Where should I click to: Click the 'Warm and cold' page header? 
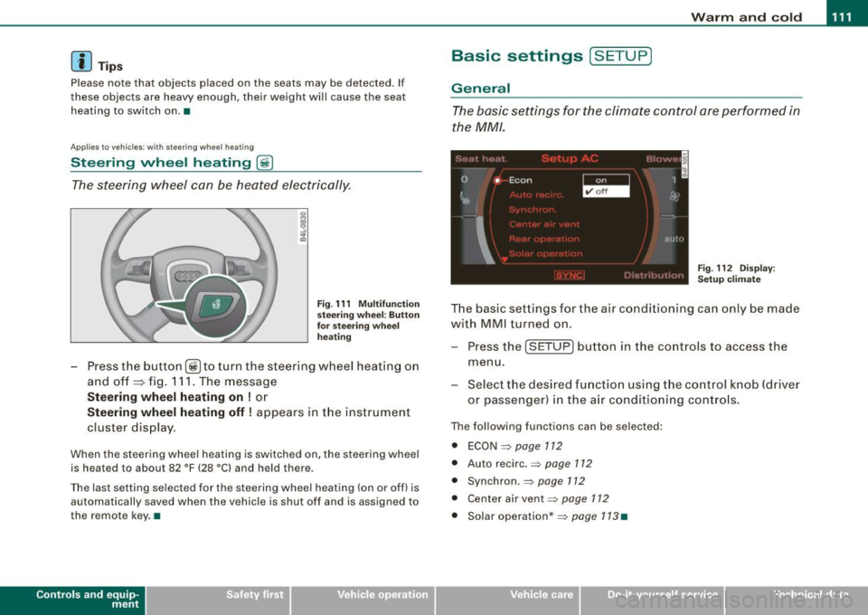[746, 17]
